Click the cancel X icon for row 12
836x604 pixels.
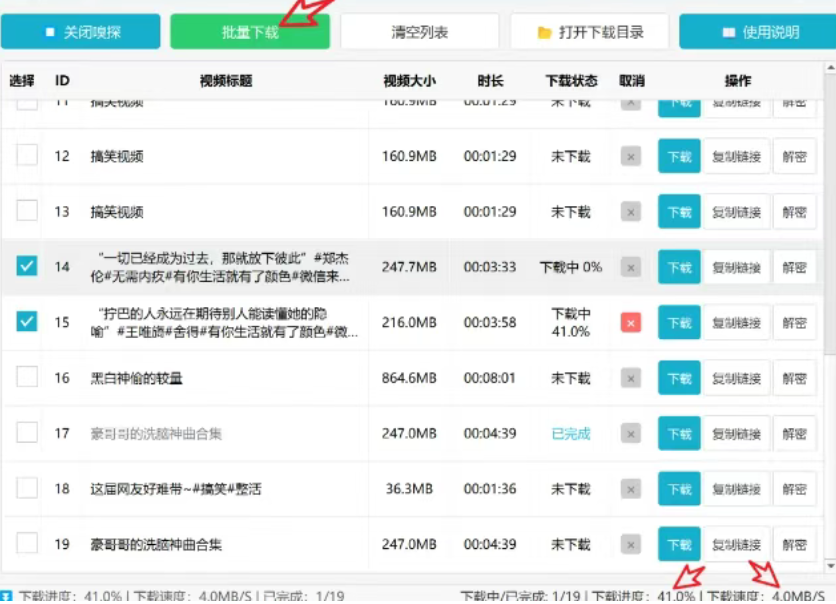630,156
